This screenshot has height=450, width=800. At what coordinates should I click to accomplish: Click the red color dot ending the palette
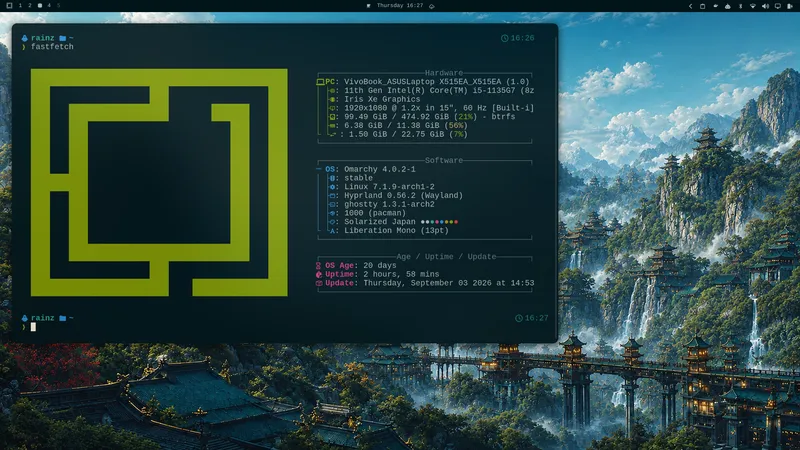click(456, 222)
